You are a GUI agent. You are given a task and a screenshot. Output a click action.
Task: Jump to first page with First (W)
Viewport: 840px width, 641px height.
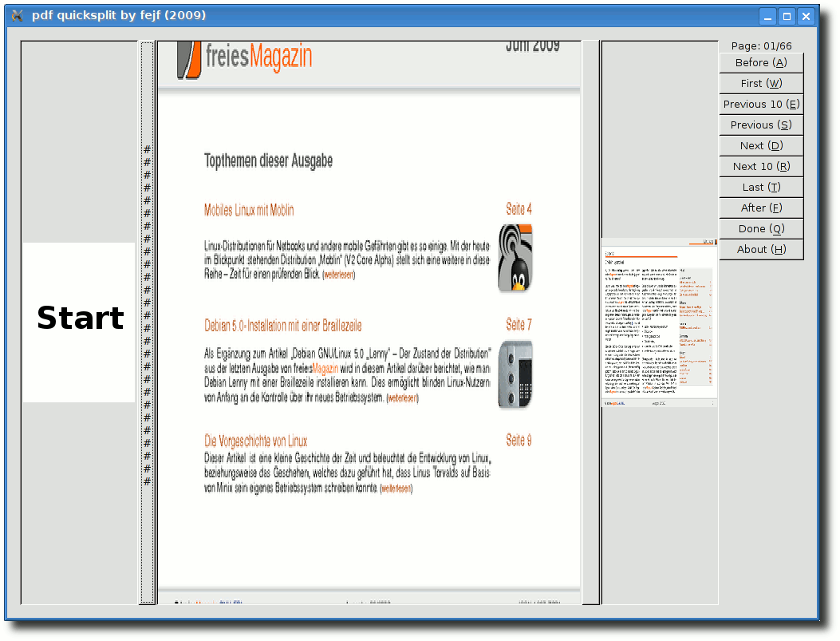761,83
